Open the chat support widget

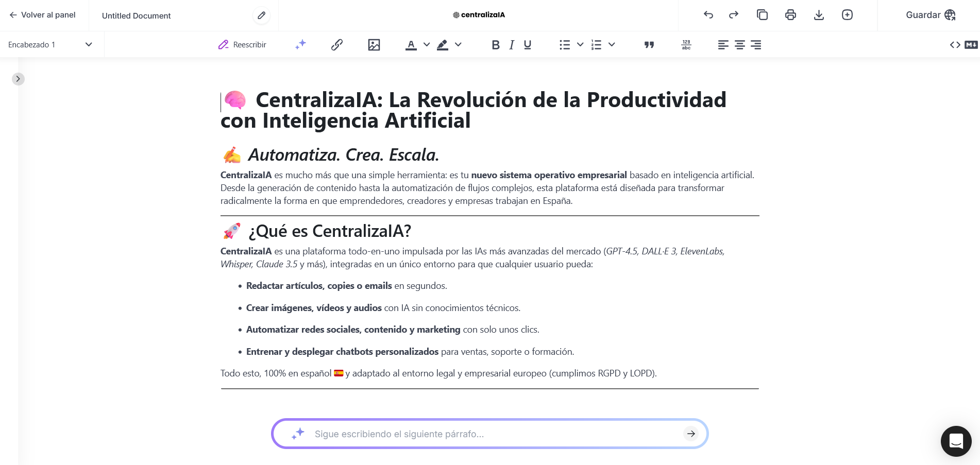956,441
